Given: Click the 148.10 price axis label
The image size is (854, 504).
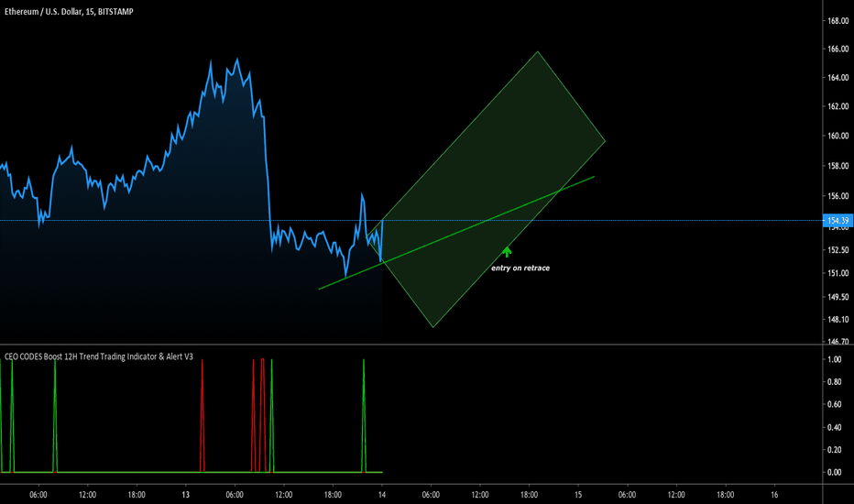Looking at the screenshot, I should click(x=838, y=319).
